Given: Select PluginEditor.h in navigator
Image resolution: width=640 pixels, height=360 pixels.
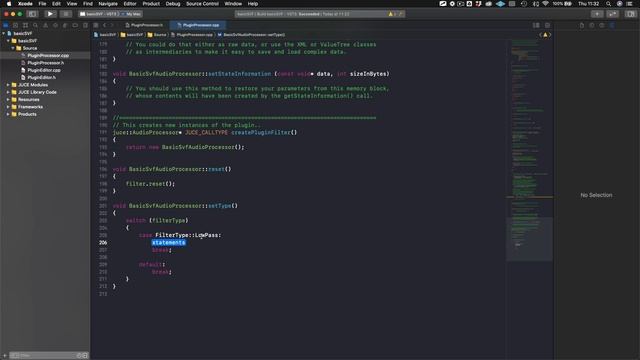Looking at the screenshot, I should [41, 78].
